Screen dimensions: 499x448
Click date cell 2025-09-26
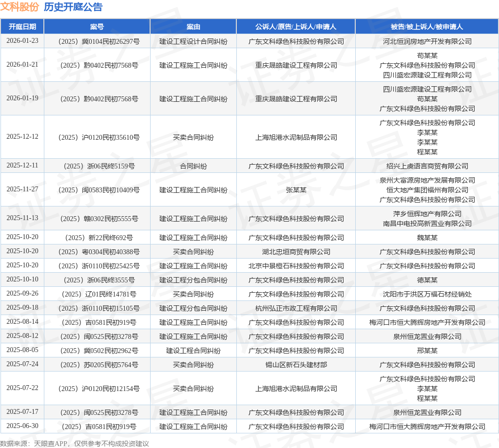pos(22,293)
